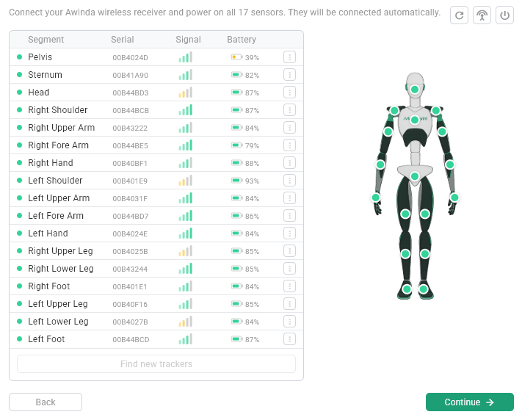522x420 pixels.
Task: Select the Right Lower Leg segment label
Action: coord(61,269)
